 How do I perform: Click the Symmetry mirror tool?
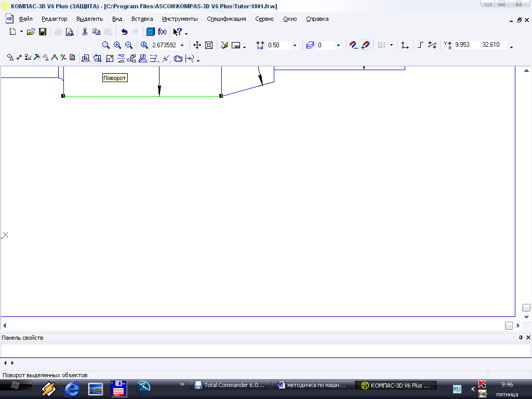[121, 59]
